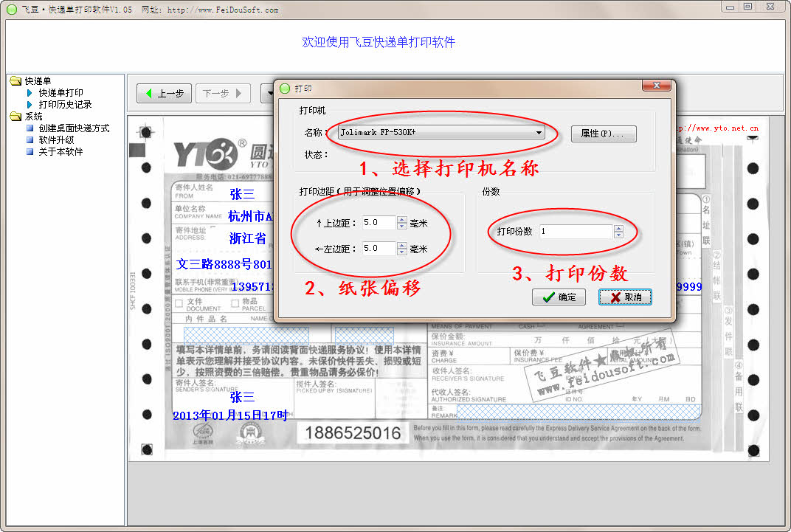Click the date 2013年01月15日17时 text
Image resolution: width=791 pixels, height=532 pixels.
230,415
